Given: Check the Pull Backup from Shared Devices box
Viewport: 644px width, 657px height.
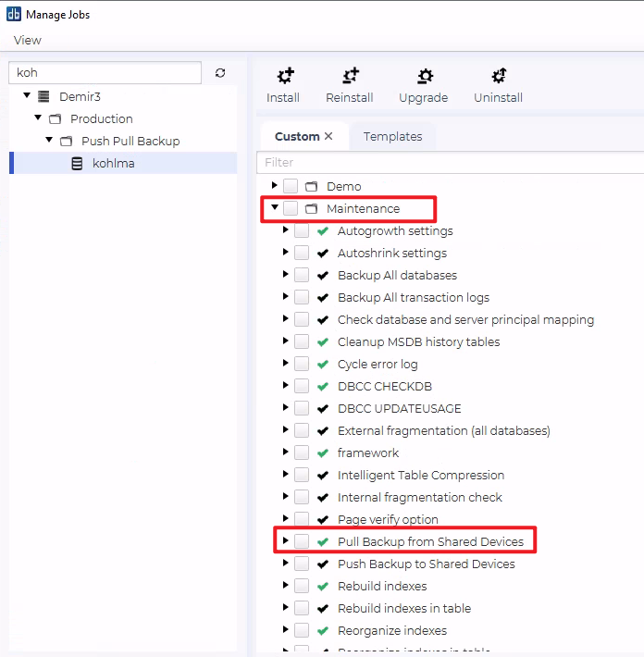Looking at the screenshot, I should point(302,542).
